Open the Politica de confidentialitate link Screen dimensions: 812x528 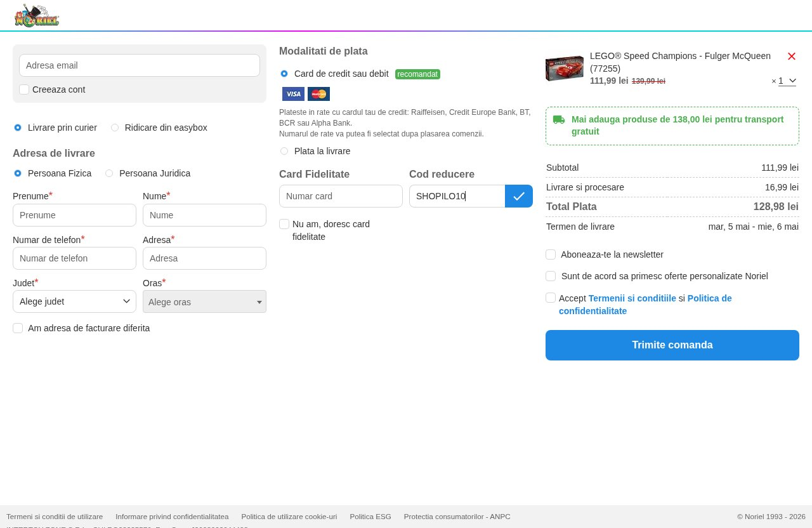(x=645, y=305)
